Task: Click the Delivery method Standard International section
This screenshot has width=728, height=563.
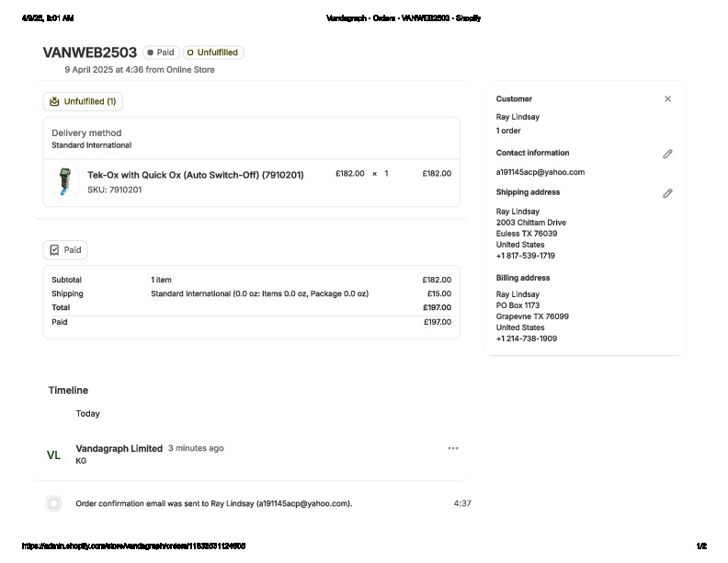Action: pos(91,139)
